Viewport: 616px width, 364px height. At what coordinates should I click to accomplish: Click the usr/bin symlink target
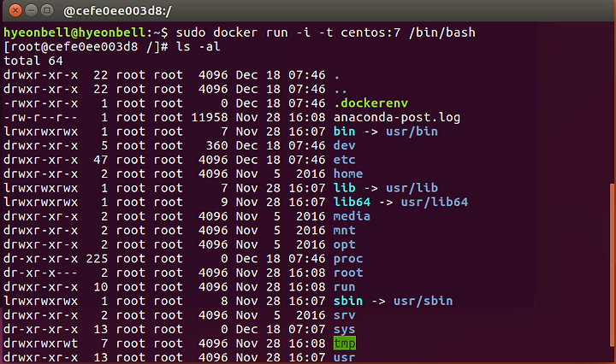coord(412,132)
